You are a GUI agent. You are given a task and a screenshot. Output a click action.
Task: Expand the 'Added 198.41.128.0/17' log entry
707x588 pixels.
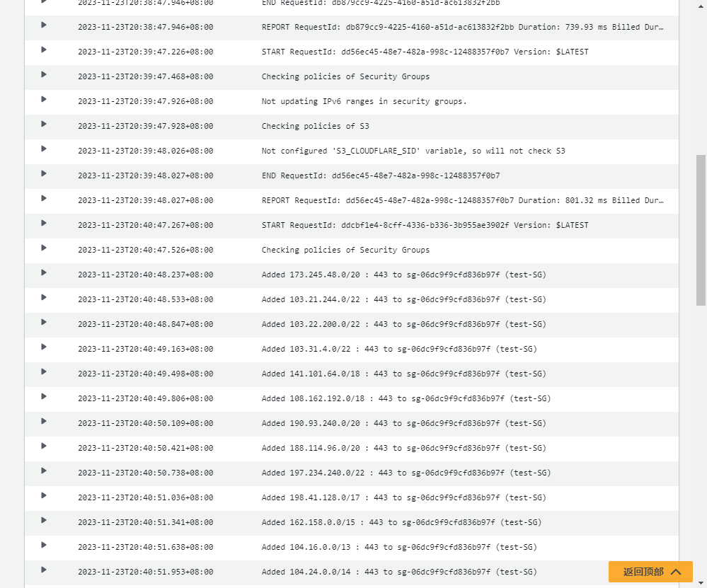[44, 495]
